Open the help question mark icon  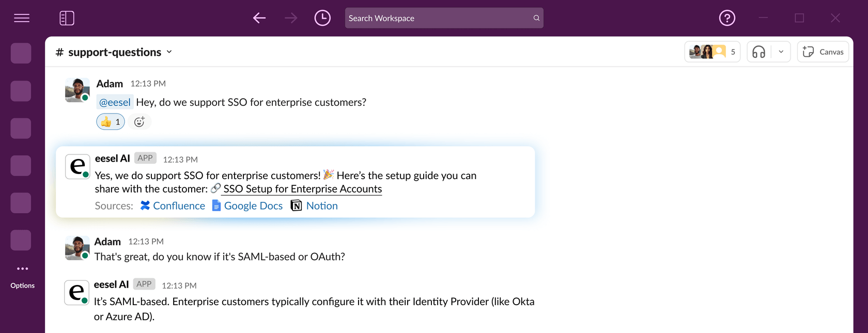pos(727,18)
